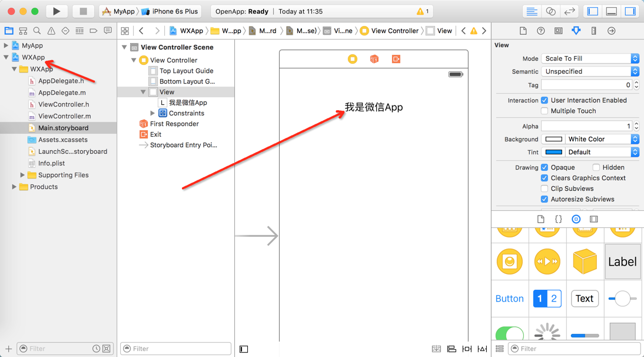
Task: Show the Version editor
Action: 570,12
